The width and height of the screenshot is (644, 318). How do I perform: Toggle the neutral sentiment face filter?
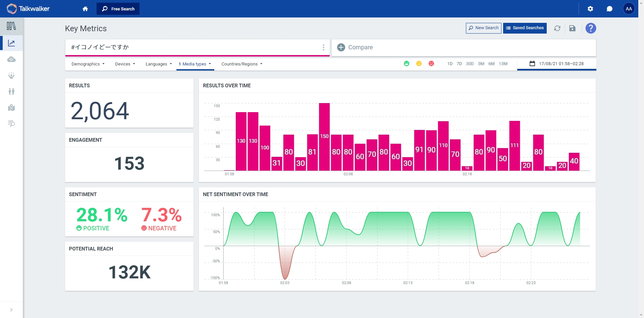click(419, 63)
